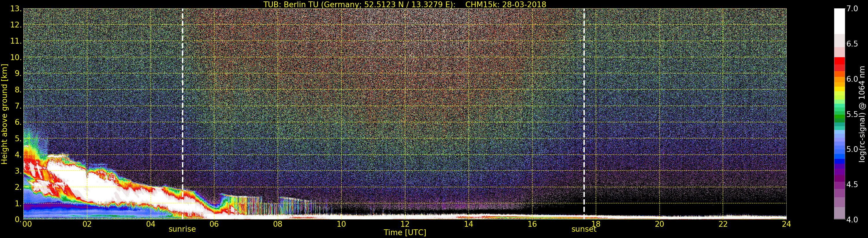Click the "4.0" colorbar scale value

[x=852, y=220]
